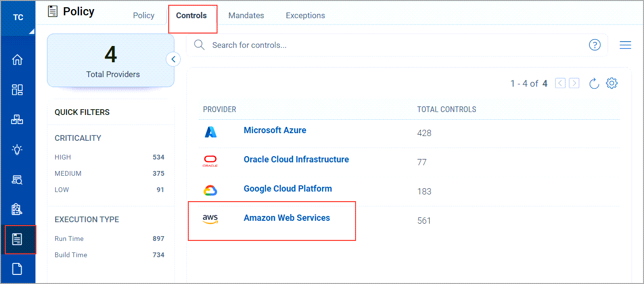Image resolution: width=644 pixels, height=284 pixels.
Task: Select the Policy icon in the sidebar
Action: [x=17, y=239]
